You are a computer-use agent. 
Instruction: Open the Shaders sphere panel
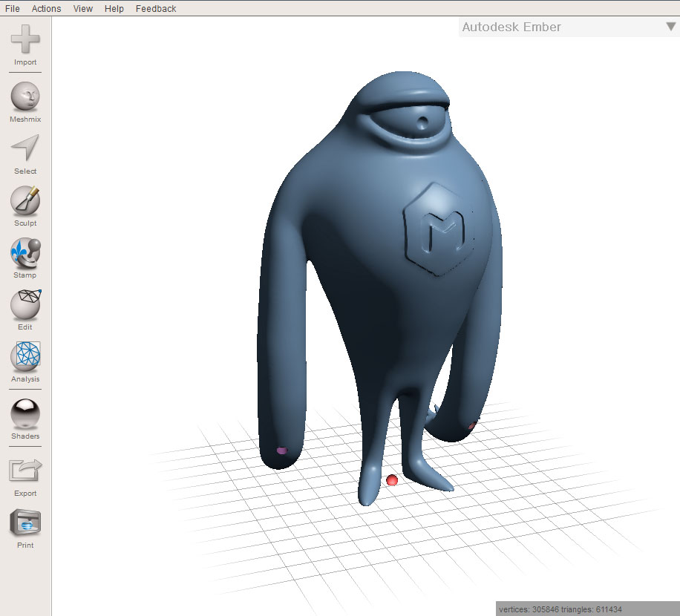pyautogui.click(x=25, y=413)
